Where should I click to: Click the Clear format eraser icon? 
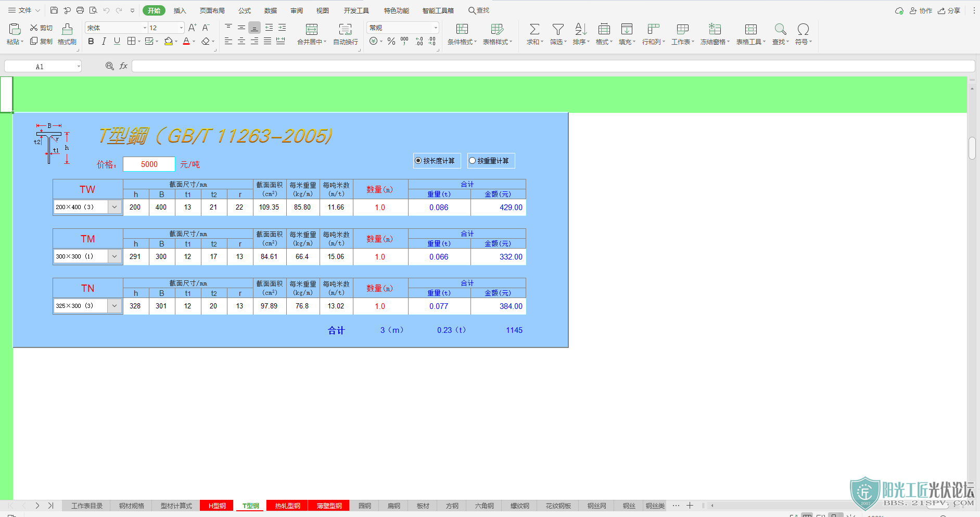click(206, 41)
